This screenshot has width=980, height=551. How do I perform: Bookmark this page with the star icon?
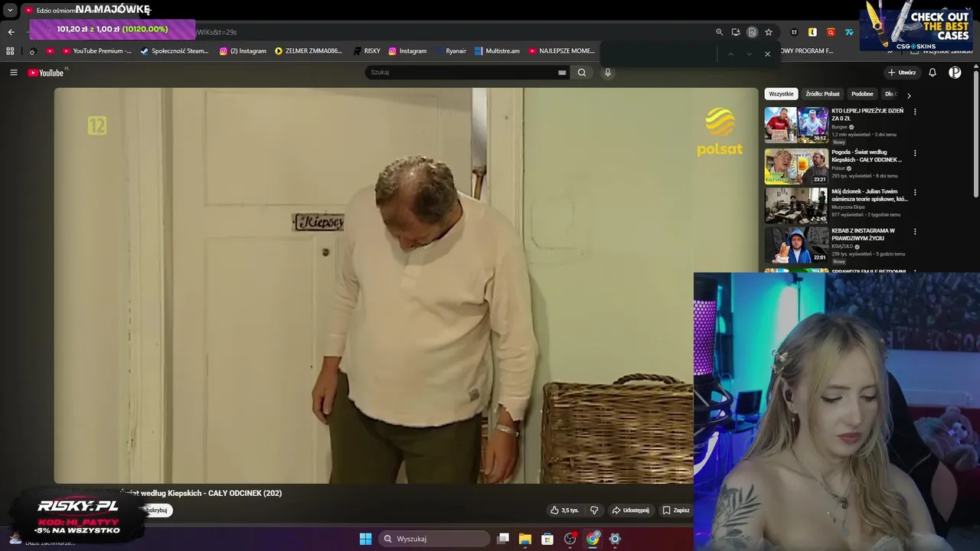click(x=769, y=32)
